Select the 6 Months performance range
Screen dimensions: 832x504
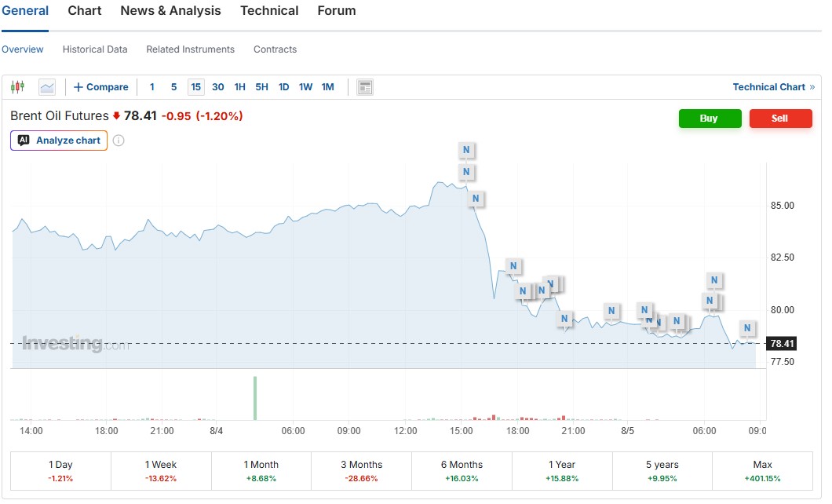click(x=462, y=471)
